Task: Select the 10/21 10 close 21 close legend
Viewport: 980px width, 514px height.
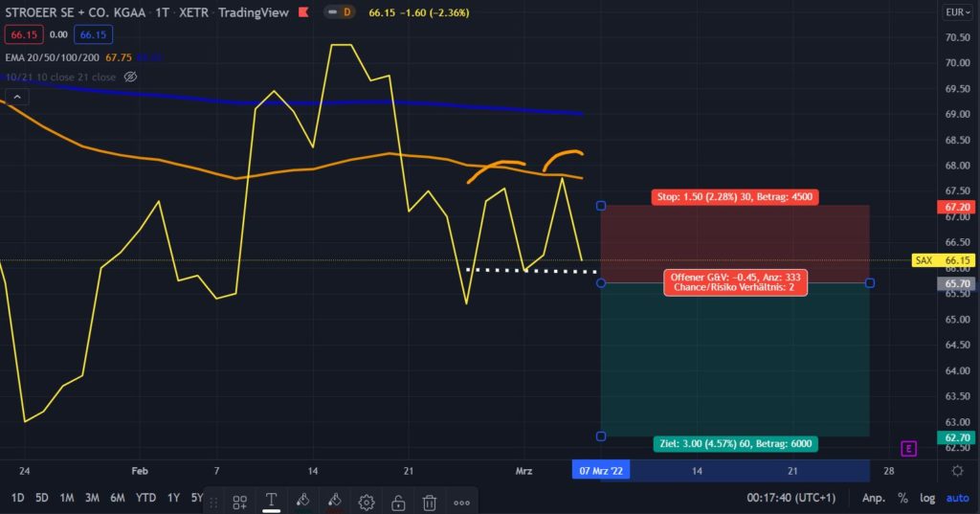Action: 60,77
